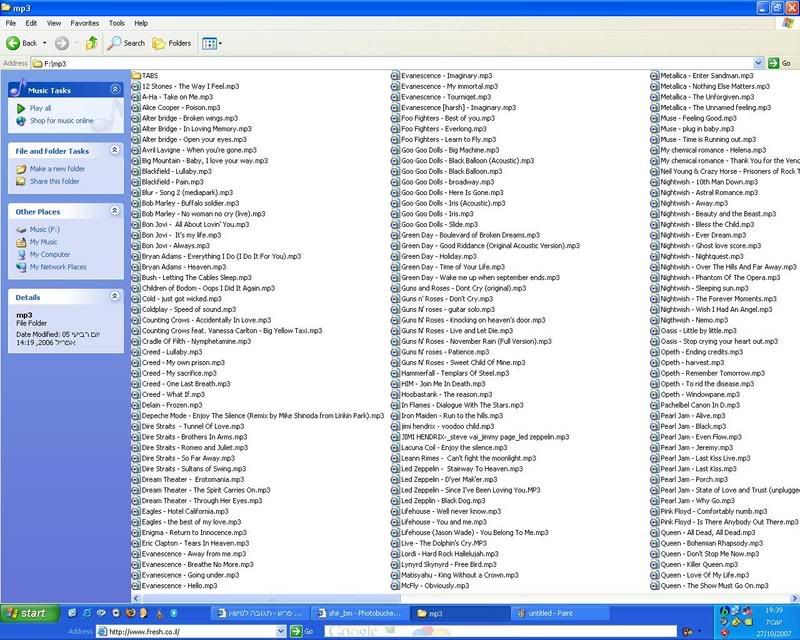Go up one folder level
This screenshot has height=640, width=800.
pyautogui.click(x=91, y=43)
